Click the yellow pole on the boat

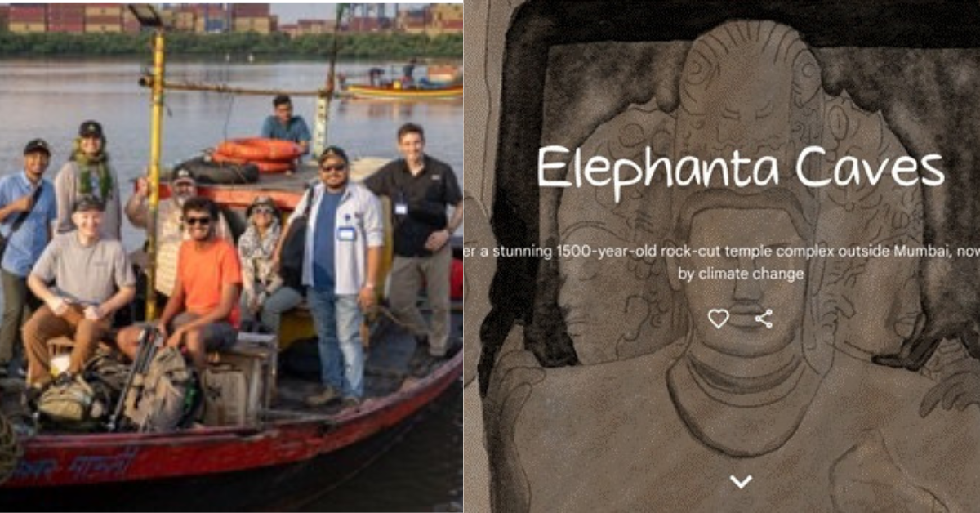click(154, 163)
